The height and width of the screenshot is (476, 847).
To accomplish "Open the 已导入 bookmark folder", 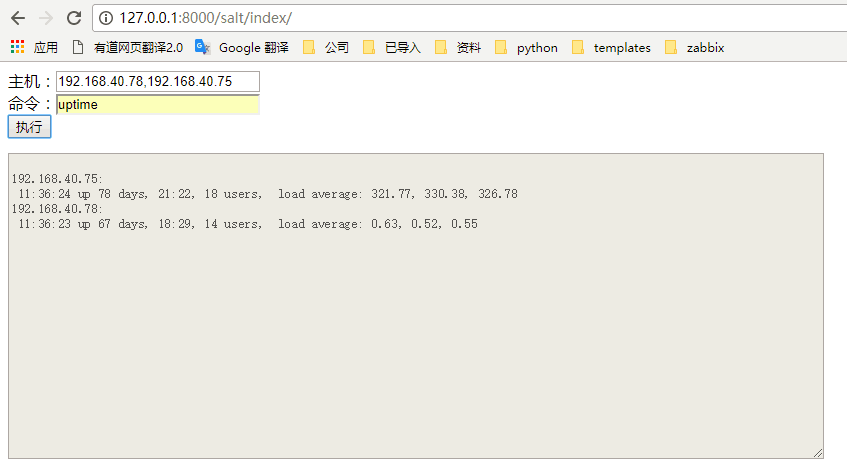I will pyautogui.click(x=392, y=48).
